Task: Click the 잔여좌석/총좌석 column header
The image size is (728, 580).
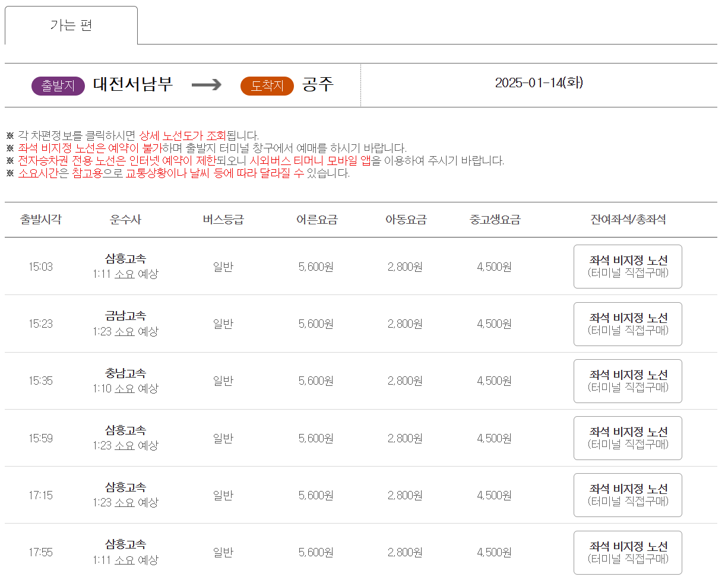Action: 628,220
